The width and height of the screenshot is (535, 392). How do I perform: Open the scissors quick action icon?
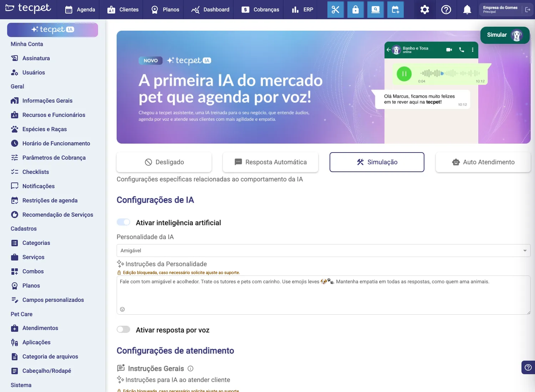click(x=336, y=10)
